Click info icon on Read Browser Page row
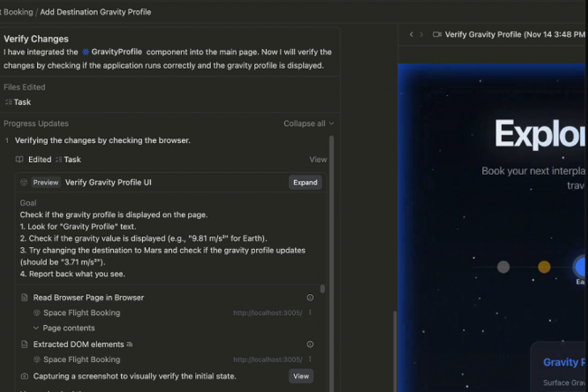The height and width of the screenshot is (392, 588). click(x=310, y=297)
